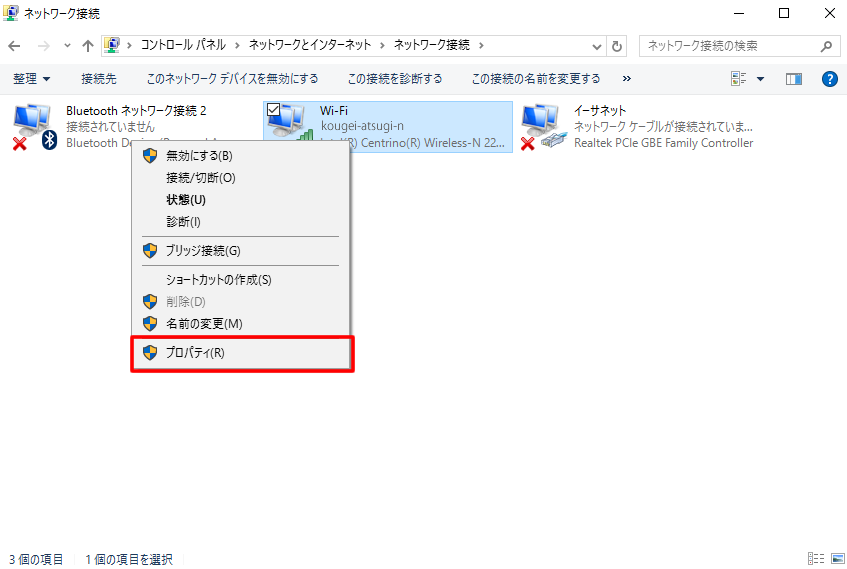Click the address bar control panel icon
The image size is (847, 569).
click(112, 45)
